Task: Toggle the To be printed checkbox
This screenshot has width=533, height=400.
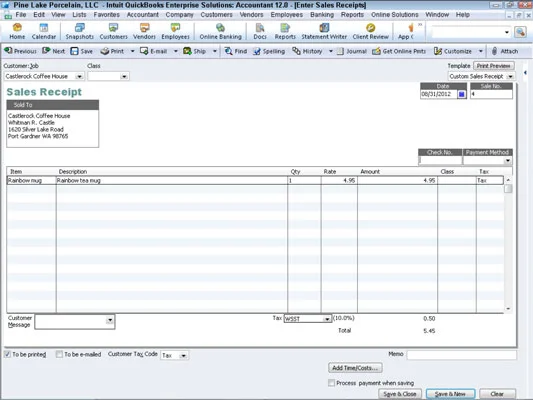Action: click(x=7, y=354)
